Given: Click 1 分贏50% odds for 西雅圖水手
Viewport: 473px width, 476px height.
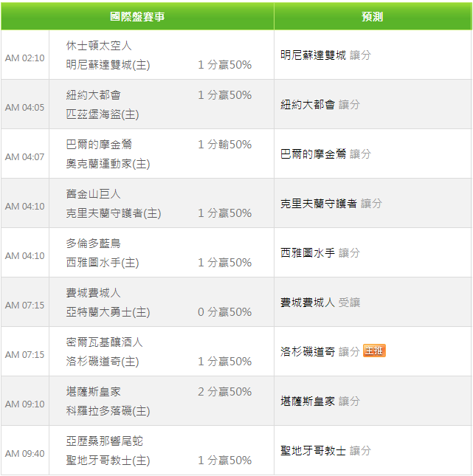Looking at the screenshot, I should click(x=224, y=263).
